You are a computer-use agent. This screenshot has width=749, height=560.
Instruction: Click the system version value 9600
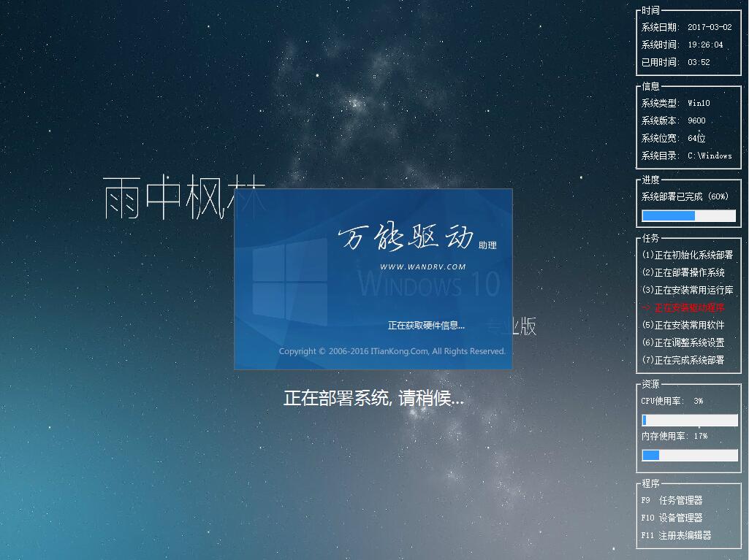(x=696, y=120)
